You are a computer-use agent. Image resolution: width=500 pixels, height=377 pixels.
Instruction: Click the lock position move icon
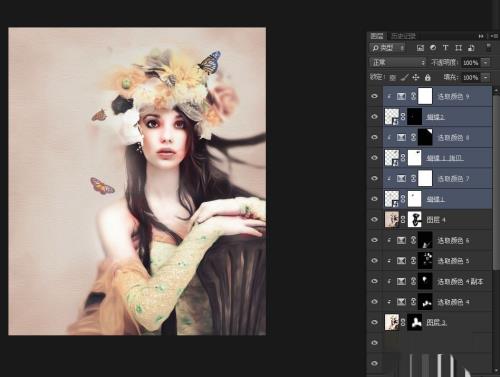pyautogui.click(x=416, y=78)
